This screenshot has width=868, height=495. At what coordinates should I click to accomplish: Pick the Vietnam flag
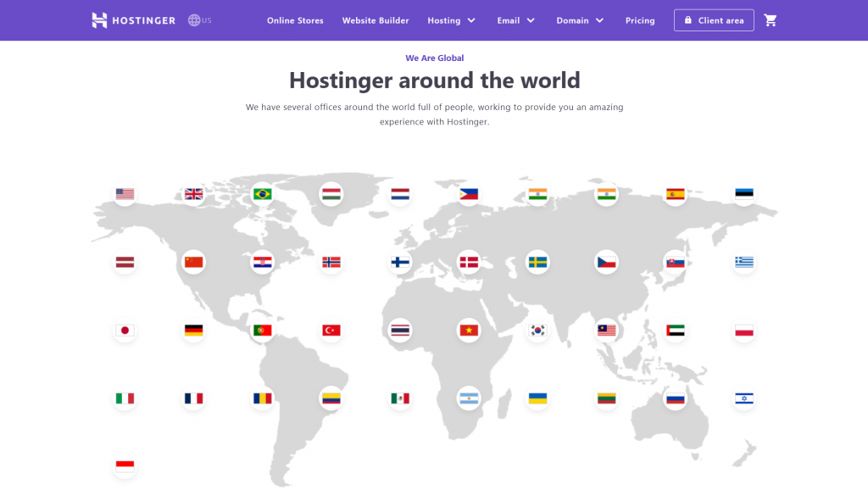(x=469, y=330)
